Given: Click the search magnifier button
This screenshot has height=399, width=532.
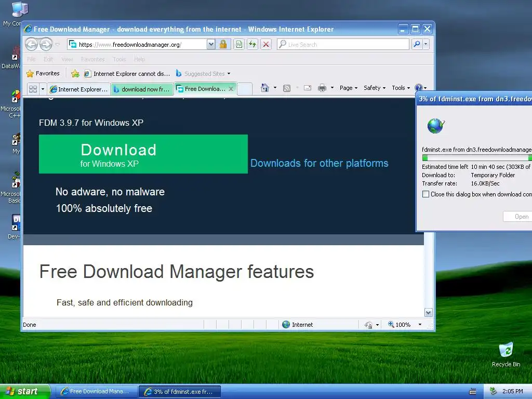Looking at the screenshot, I should 417,45.
